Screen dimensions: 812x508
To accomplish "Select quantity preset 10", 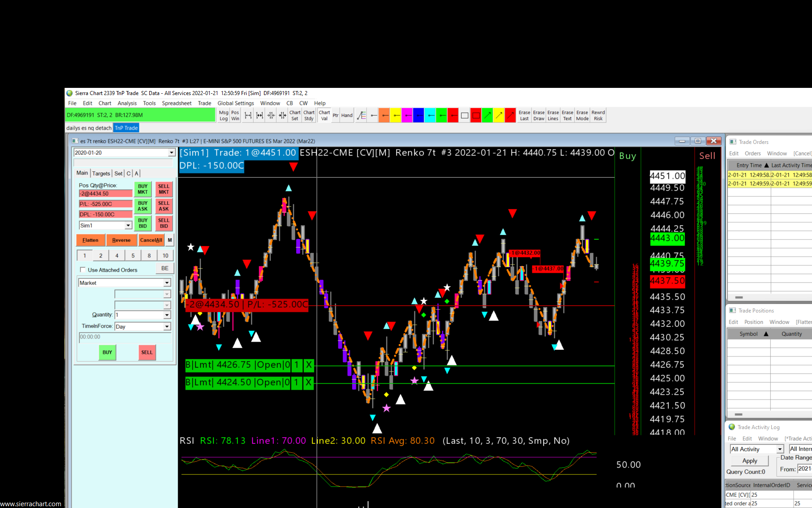I will [165, 256].
